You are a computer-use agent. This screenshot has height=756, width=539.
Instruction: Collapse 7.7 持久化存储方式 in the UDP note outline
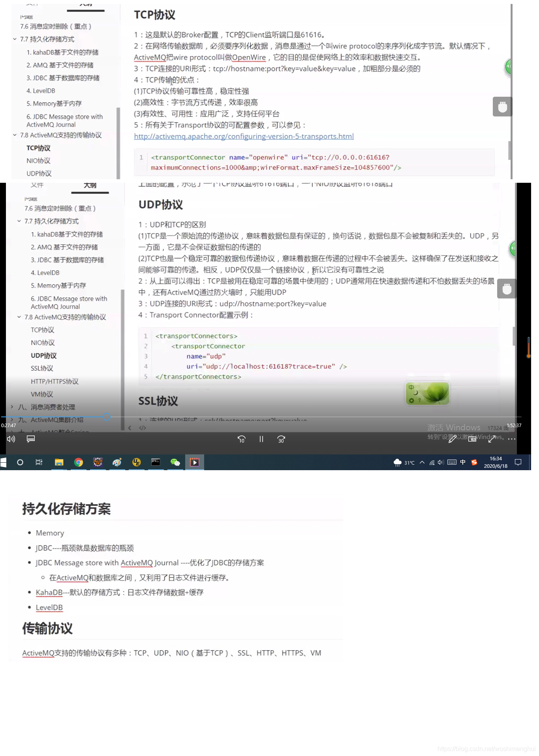(19, 221)
